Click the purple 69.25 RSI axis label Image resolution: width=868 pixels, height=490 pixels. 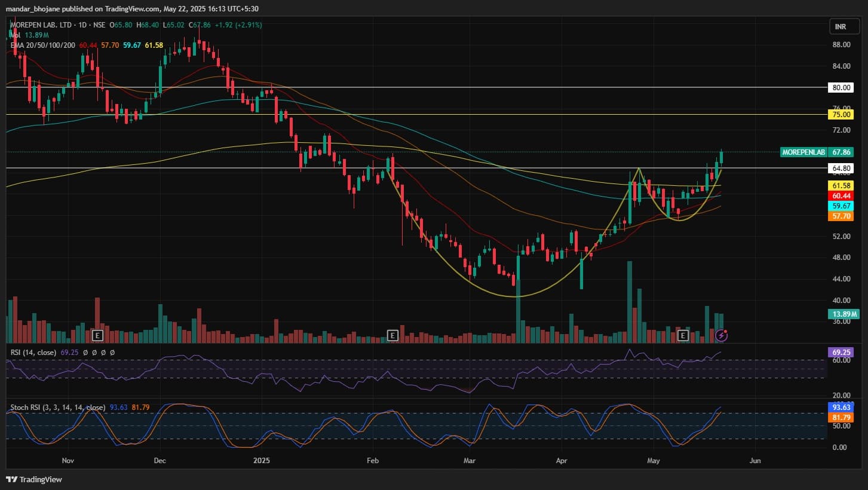coord(841,353)
